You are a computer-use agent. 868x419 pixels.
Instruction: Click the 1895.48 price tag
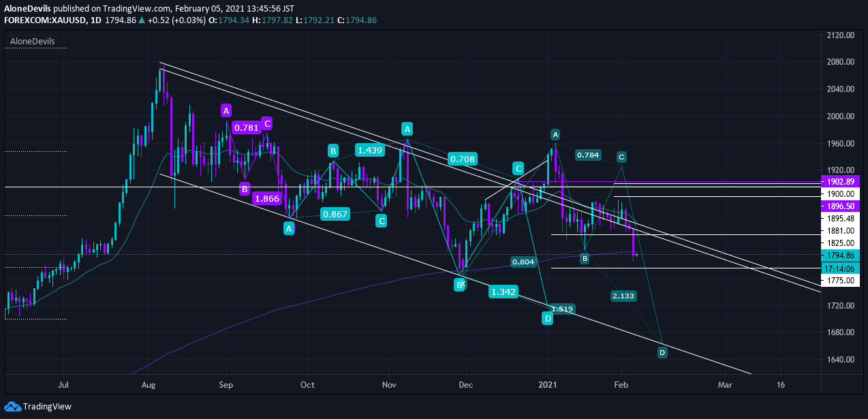pyautogui.click(x=841, y=218)
